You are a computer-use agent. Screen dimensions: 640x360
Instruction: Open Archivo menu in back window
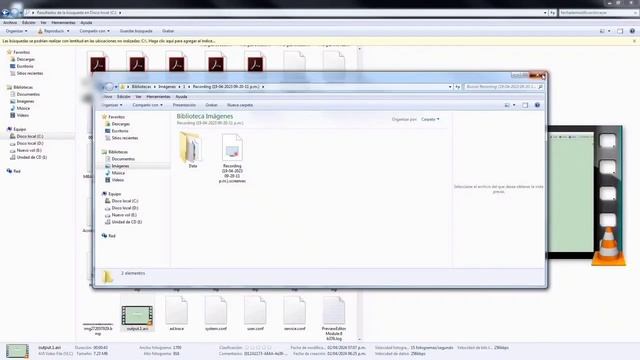(x=10, y=22)
